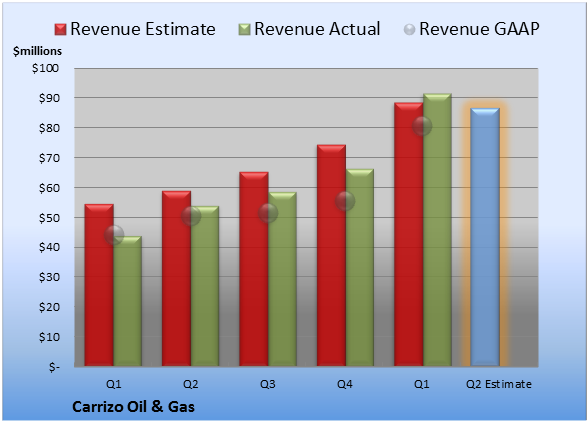Select the green actual bar above Q4
The height and width of the screenshot is (422, 588).
tap(360, 267)
